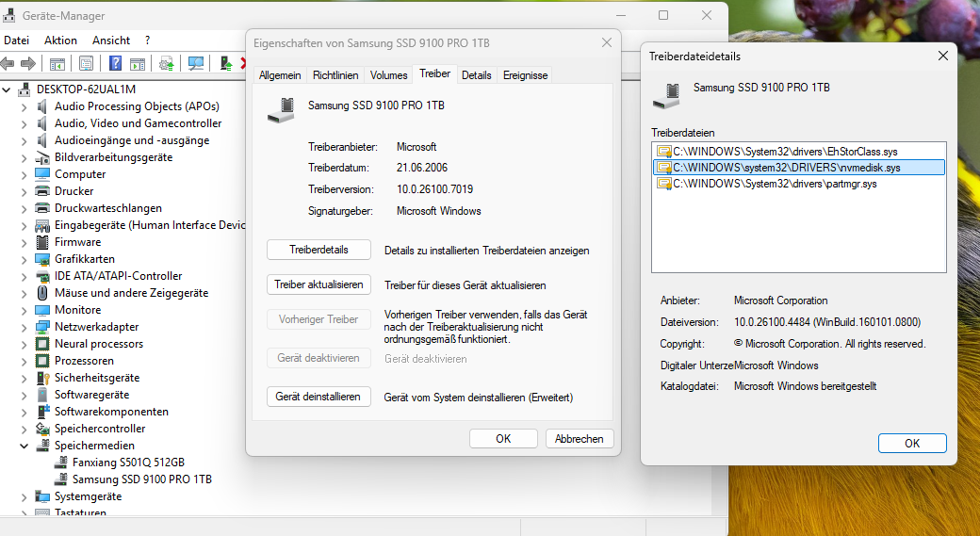Collapse the DESKTOP-62UAL1M root node
Screen dimensions: 980x536
7,89
